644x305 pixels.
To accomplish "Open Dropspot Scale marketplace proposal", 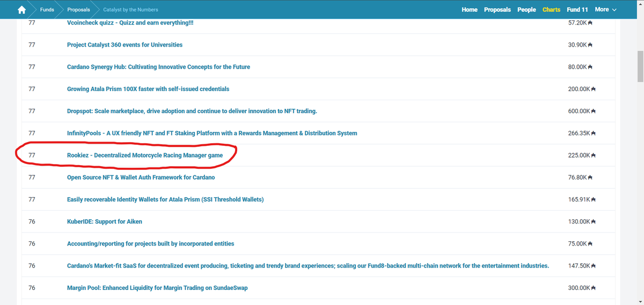I will 192,111.
